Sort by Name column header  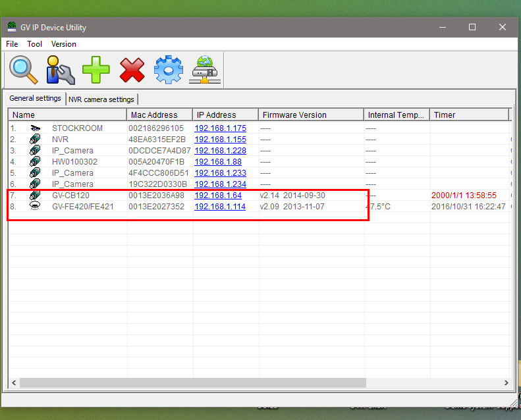(67, 115)
